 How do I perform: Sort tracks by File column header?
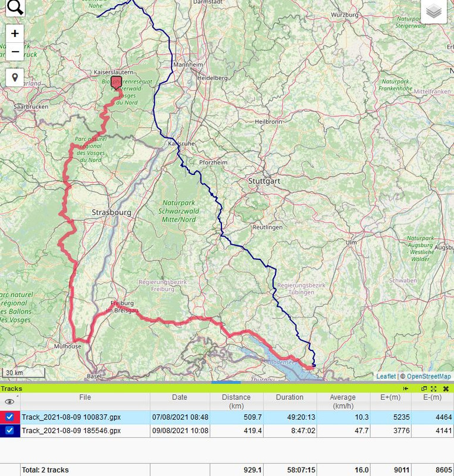(85, 401)
